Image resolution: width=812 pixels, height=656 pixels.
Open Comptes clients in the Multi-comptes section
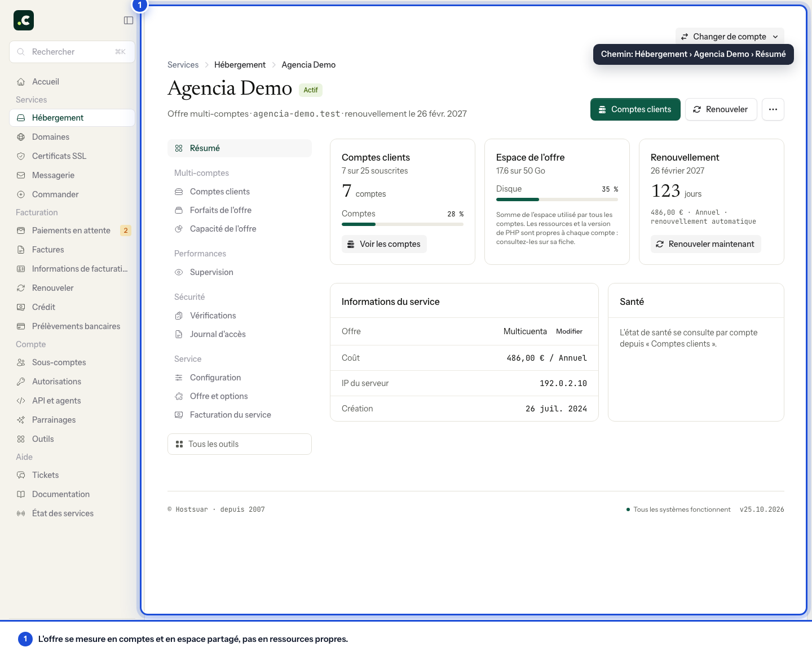tap(240, 192)
